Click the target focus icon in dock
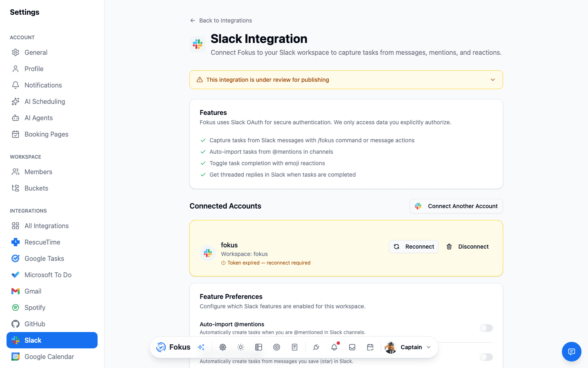The width and height of the screenshot is (588, 368). (276, 347)
